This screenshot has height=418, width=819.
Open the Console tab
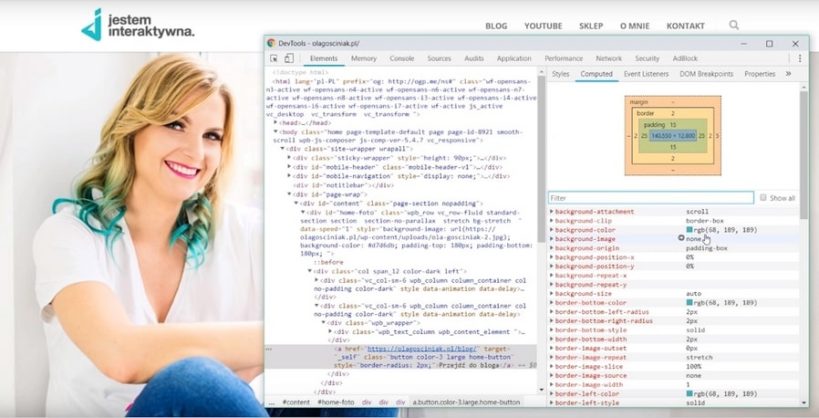click(402, 59)
